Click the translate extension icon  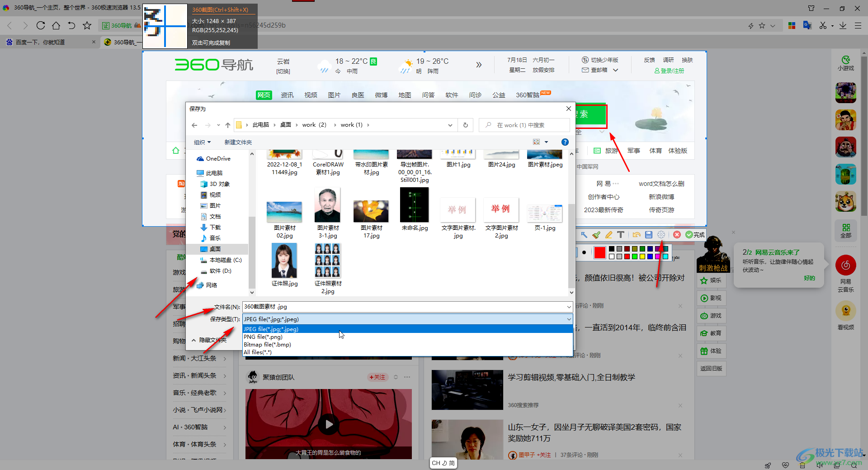[x=807, y=25]
